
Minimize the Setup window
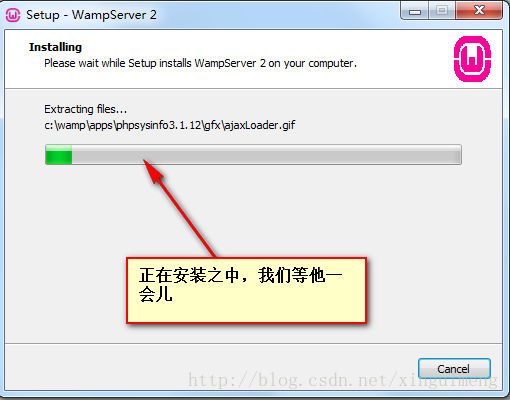point(415,12)
